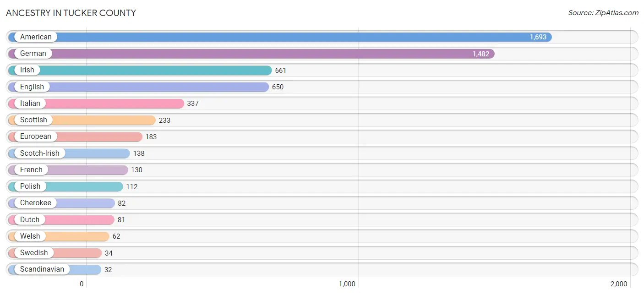Click the value 112 beside Polish

(132, 186)
